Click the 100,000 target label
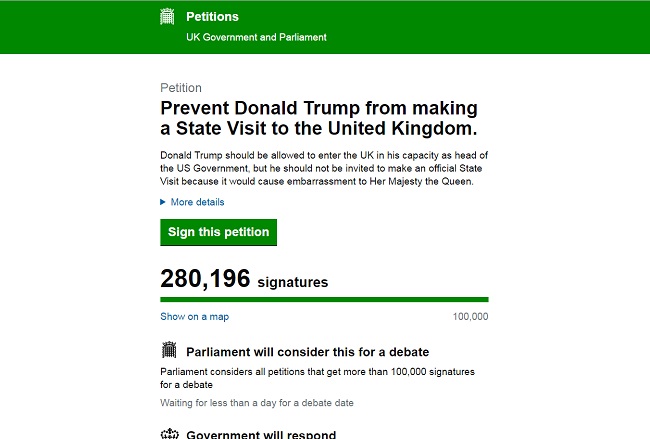650x439 pixels. pyautogui.click(x=470, y=317)
